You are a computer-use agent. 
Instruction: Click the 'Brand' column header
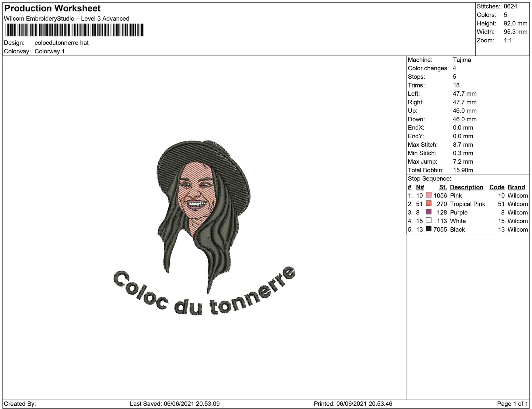(x=516, y=187)
